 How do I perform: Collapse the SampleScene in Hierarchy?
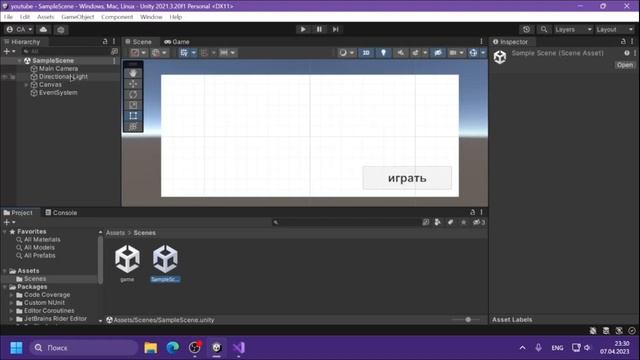pos(19,60)
